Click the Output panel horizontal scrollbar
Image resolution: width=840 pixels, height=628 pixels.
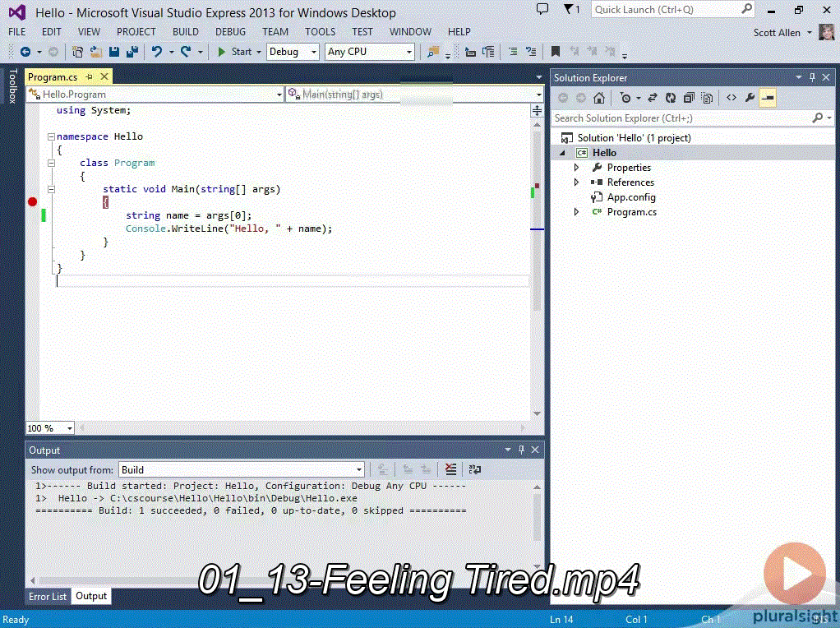284,580
